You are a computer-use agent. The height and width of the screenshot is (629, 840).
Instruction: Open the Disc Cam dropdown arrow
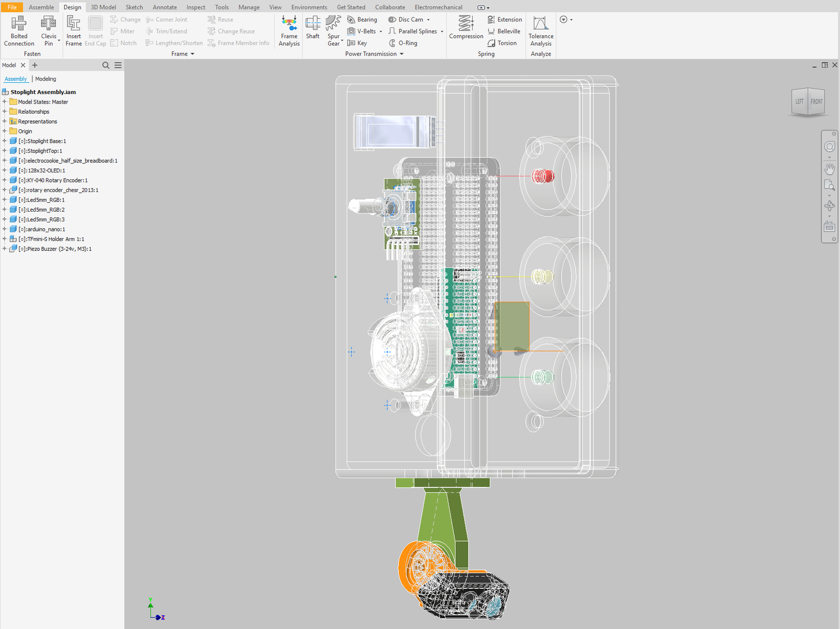click(428, 20)
